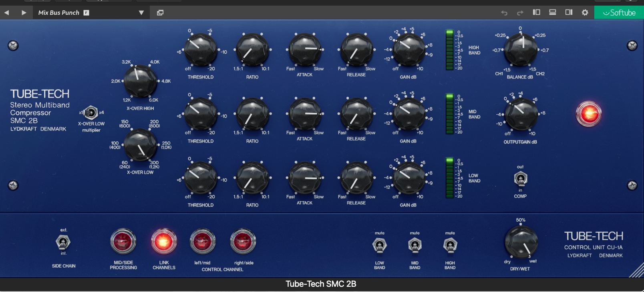This screenshot has width=644, height=292.
Task: Click the mid band RATIO knob
Action: point(252,114)
